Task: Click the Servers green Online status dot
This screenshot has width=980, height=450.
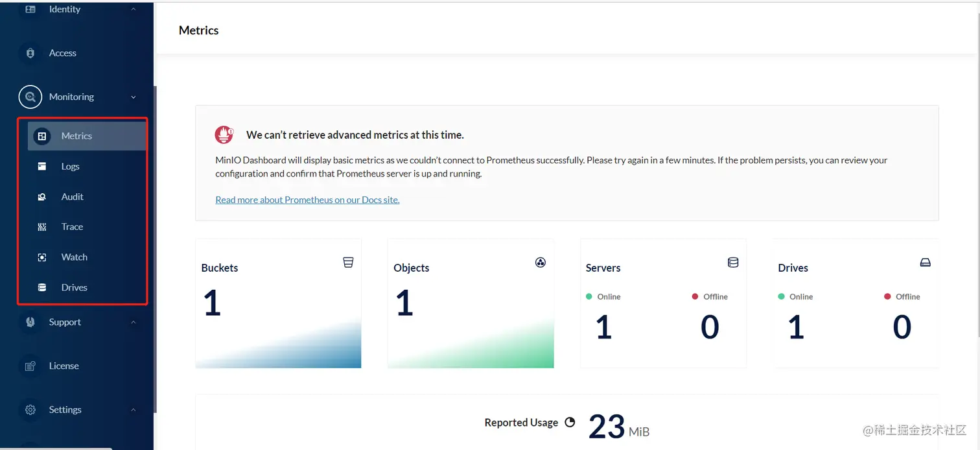Action: click(589, 296)
